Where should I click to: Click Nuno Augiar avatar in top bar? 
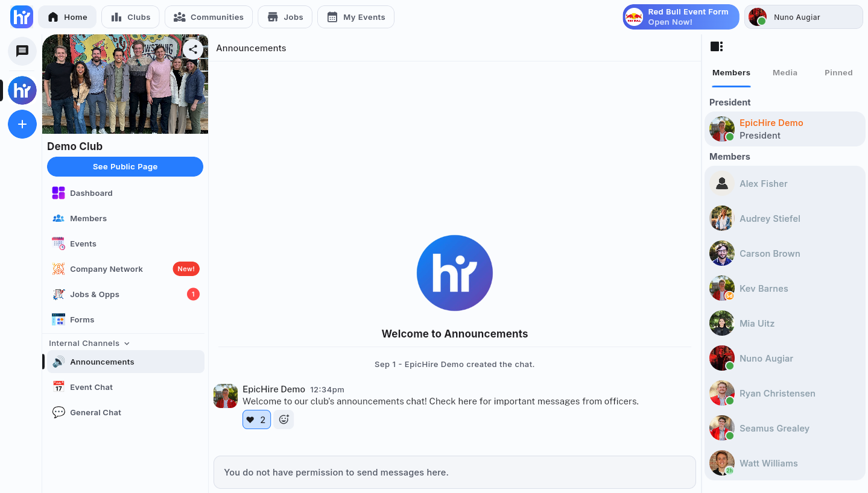(758, 17)
